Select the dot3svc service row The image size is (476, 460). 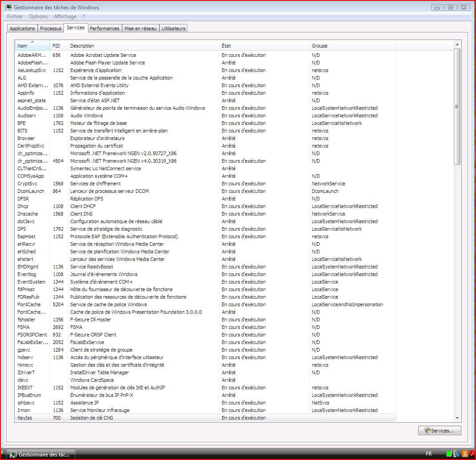click(x=205, y=221)
